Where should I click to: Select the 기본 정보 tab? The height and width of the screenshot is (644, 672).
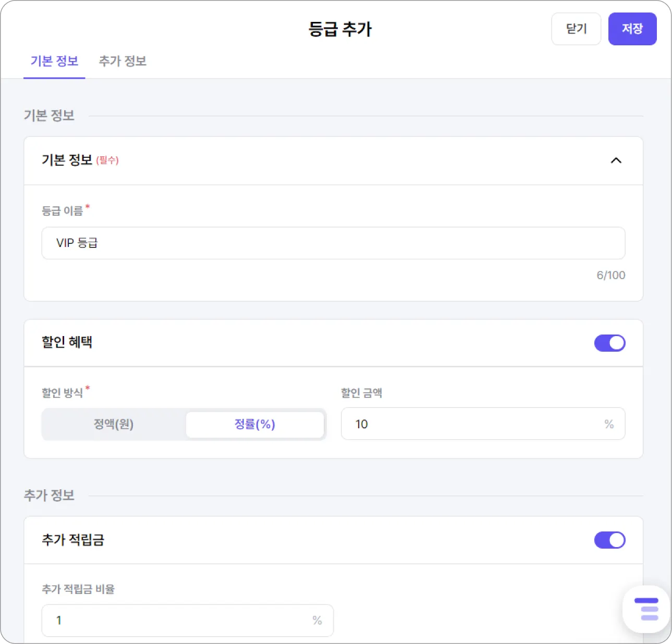point(54,61)
